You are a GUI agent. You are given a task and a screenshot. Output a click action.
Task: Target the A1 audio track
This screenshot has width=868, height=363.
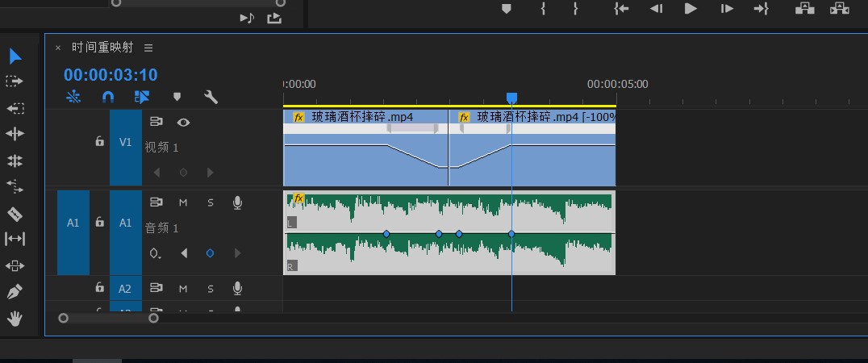click(x=126, y=223)
